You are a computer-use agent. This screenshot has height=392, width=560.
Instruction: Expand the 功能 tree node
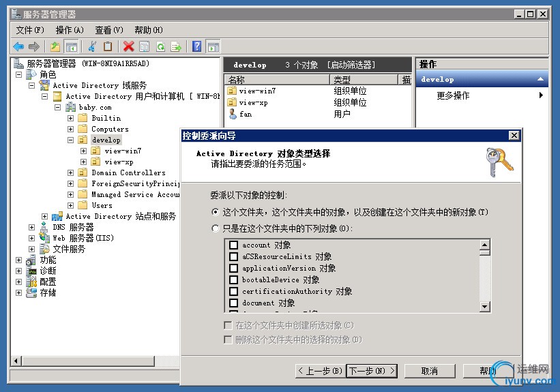coord(19,260)
